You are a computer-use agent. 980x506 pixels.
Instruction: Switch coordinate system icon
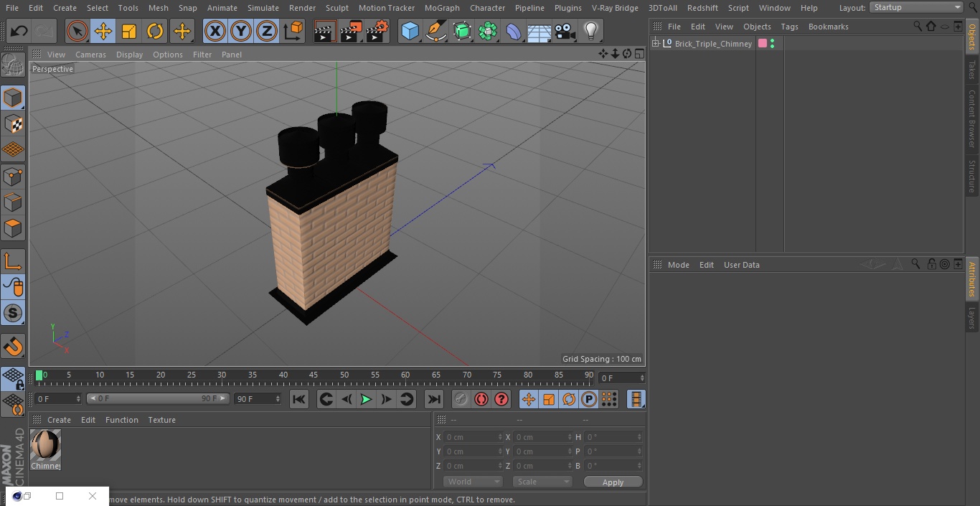[x=293, y=32]
